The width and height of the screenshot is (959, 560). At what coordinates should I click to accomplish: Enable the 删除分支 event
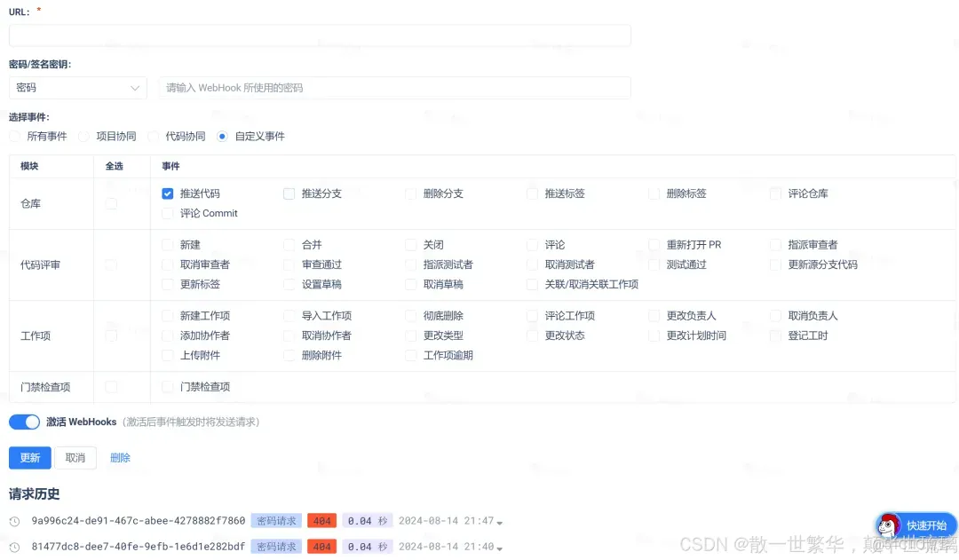(x=409, y=193)
